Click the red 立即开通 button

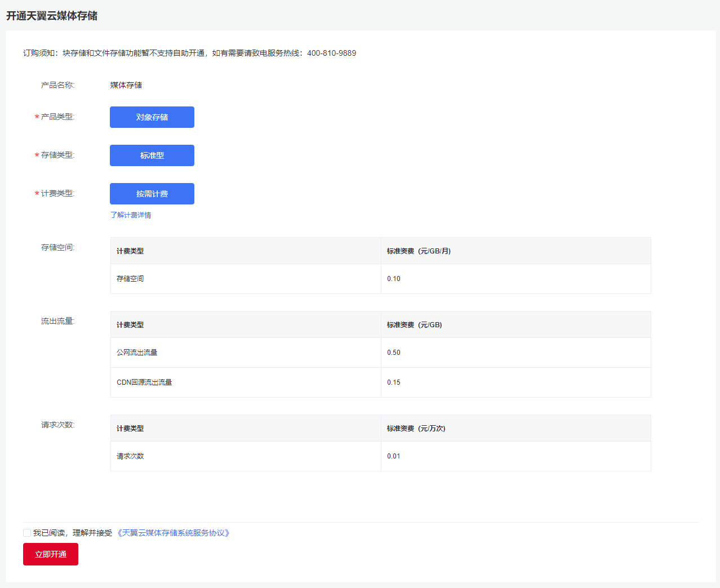(51, 554)
